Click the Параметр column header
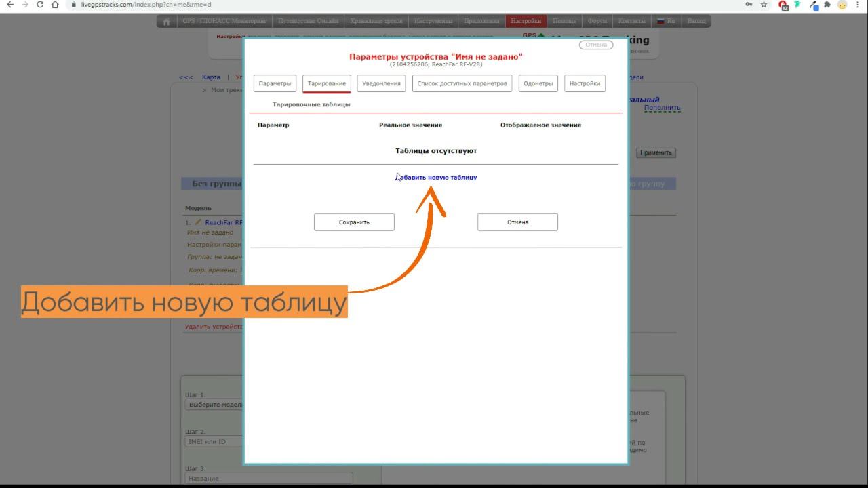Viewport: 868px width, 488px height. click(x=273, y=125)
